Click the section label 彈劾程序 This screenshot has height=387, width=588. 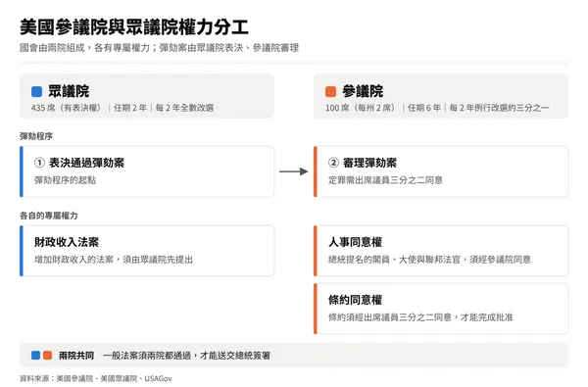click(36, 136)
